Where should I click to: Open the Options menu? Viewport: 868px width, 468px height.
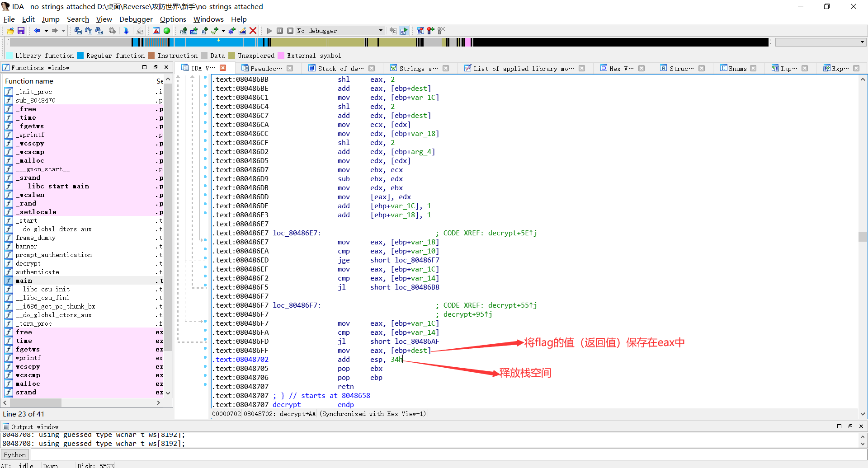(x=173, y=19)
